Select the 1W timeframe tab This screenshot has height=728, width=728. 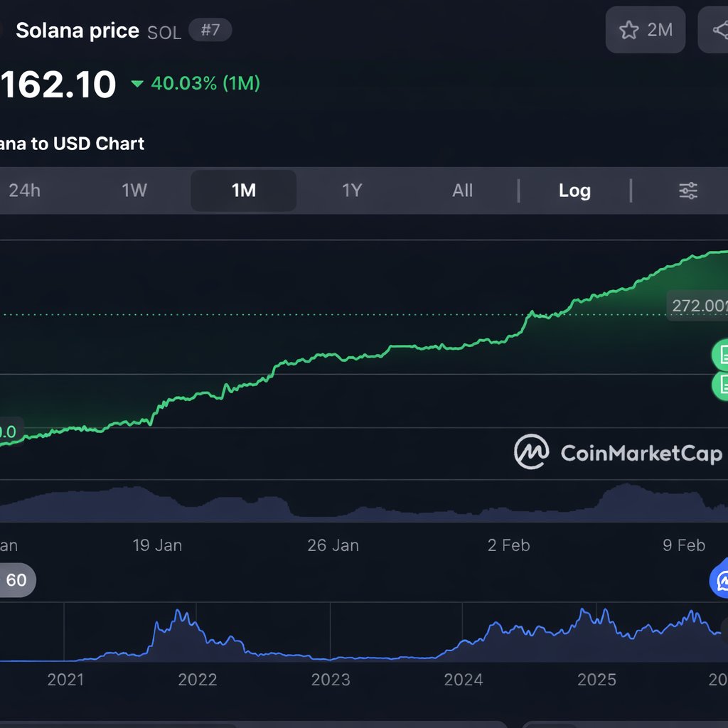pyautogui.click(x=134, y=191)
